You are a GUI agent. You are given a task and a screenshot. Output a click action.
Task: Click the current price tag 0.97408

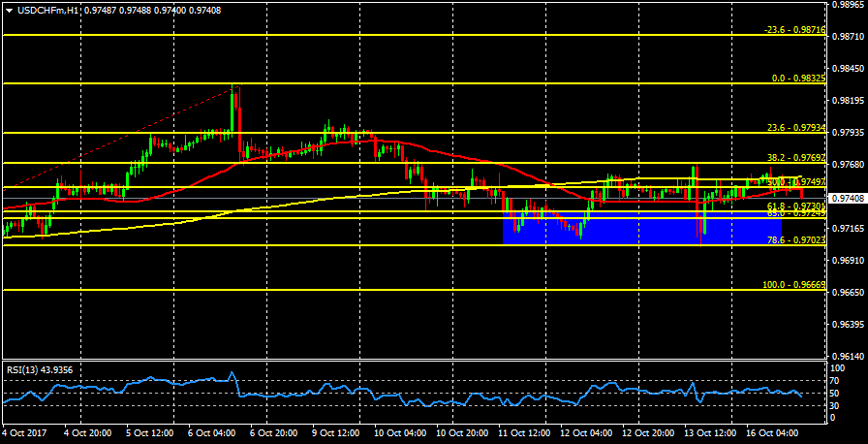point(849,198)
